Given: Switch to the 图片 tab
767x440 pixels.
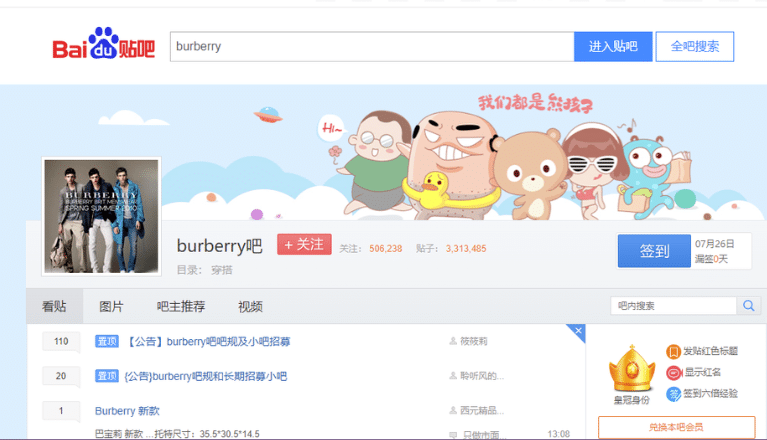Looking at the screenshot, I should [x=111, y=307].
